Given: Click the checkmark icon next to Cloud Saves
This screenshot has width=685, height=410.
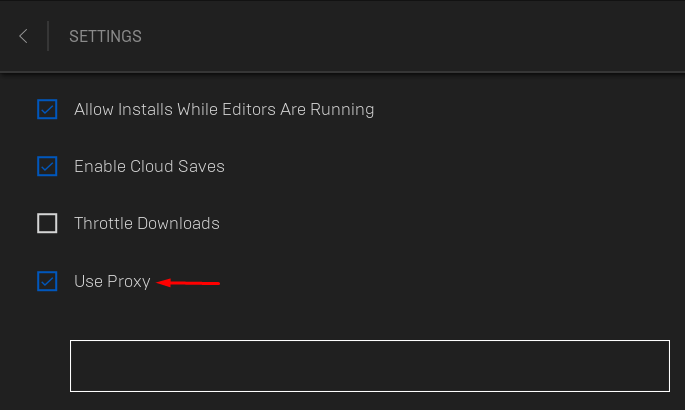Looking at the screenshot, I should [x=47, y=166].
